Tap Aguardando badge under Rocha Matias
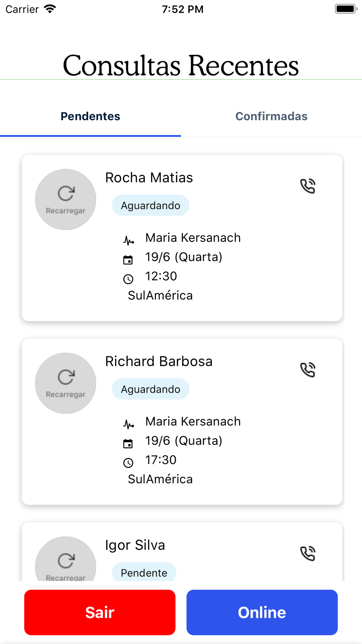 coord(151,205)
